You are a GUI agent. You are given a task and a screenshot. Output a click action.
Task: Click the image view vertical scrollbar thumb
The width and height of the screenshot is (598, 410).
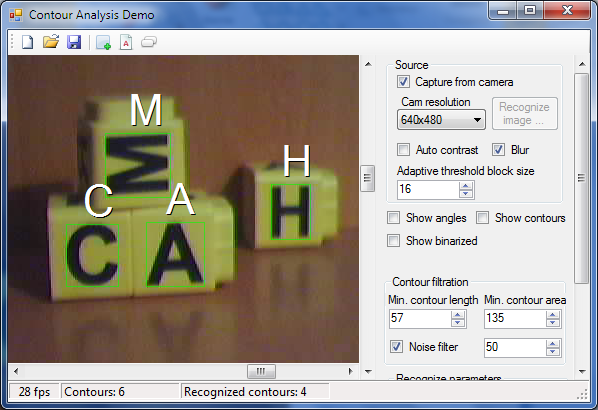pos(368,178)
